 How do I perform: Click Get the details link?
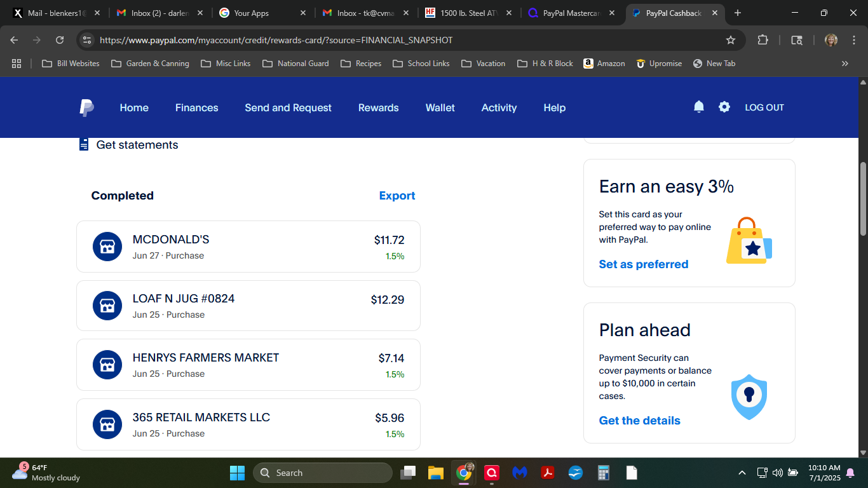click(x=640, y=421)
